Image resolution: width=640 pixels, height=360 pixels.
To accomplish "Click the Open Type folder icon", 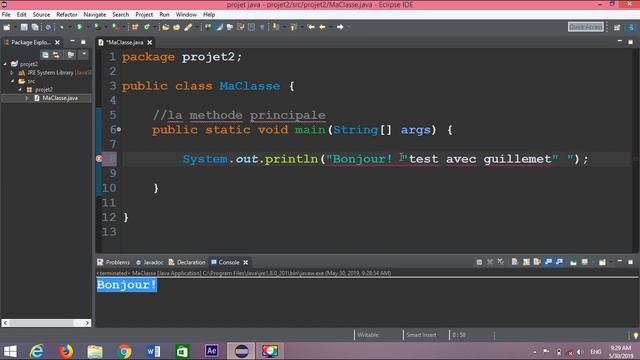I will click(166, 27).
